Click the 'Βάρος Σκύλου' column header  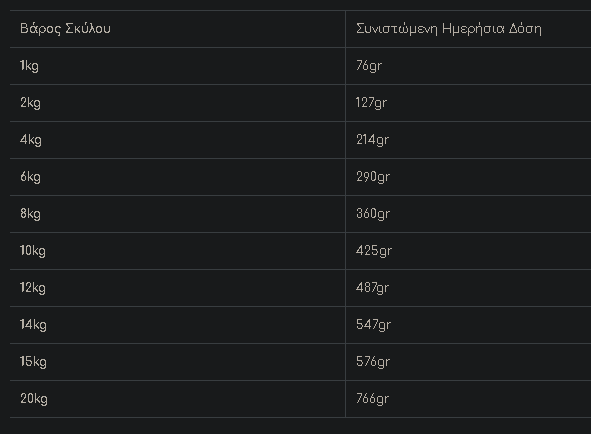[65, 29]
